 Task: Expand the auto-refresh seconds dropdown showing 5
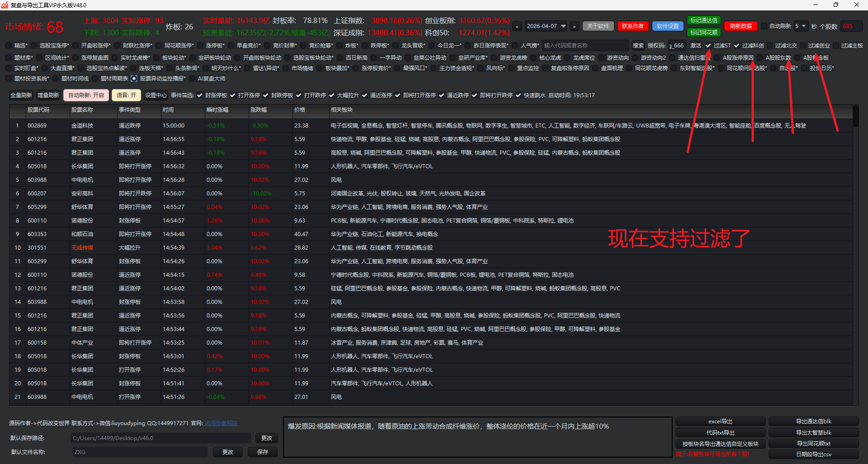[804, 26]
